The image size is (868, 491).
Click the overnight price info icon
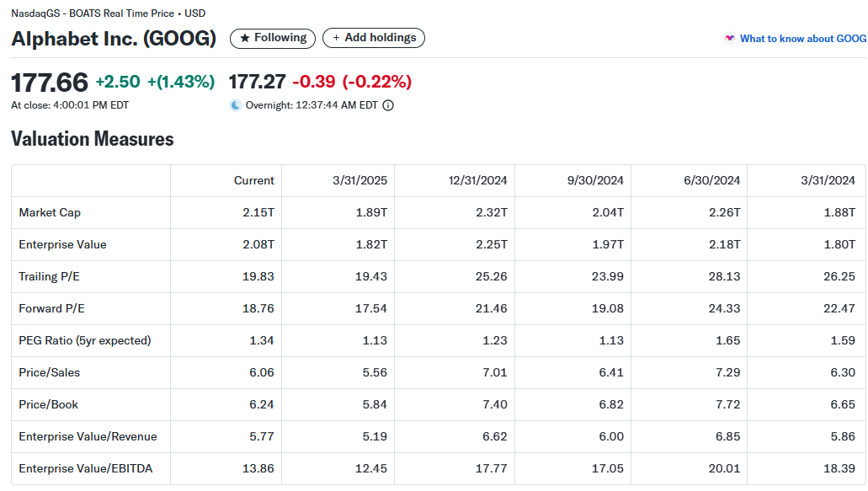click(388, 105)
